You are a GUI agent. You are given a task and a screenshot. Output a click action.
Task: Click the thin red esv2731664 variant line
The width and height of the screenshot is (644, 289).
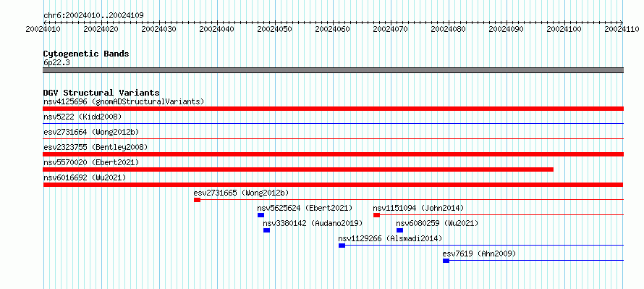(x=333, y=138)
